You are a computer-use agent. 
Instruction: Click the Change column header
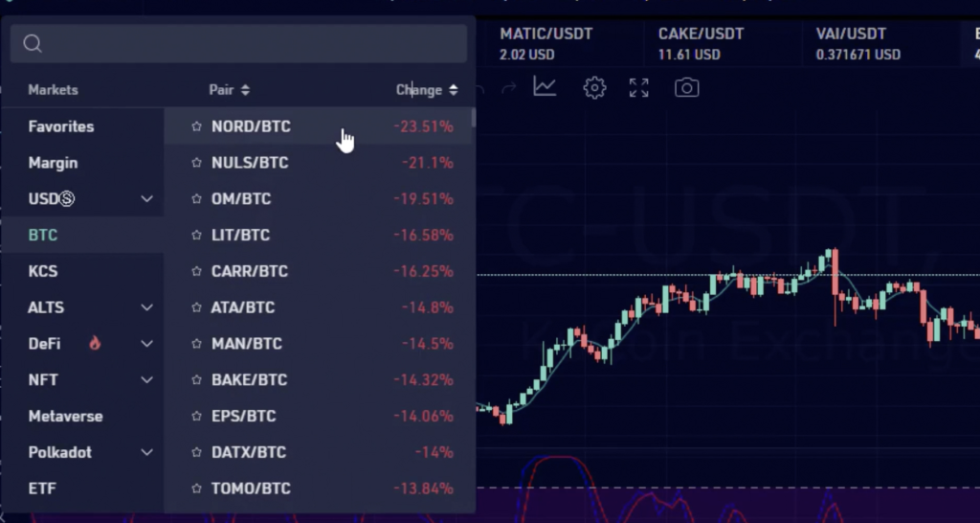pyautogui.click(x=419, y=90)
